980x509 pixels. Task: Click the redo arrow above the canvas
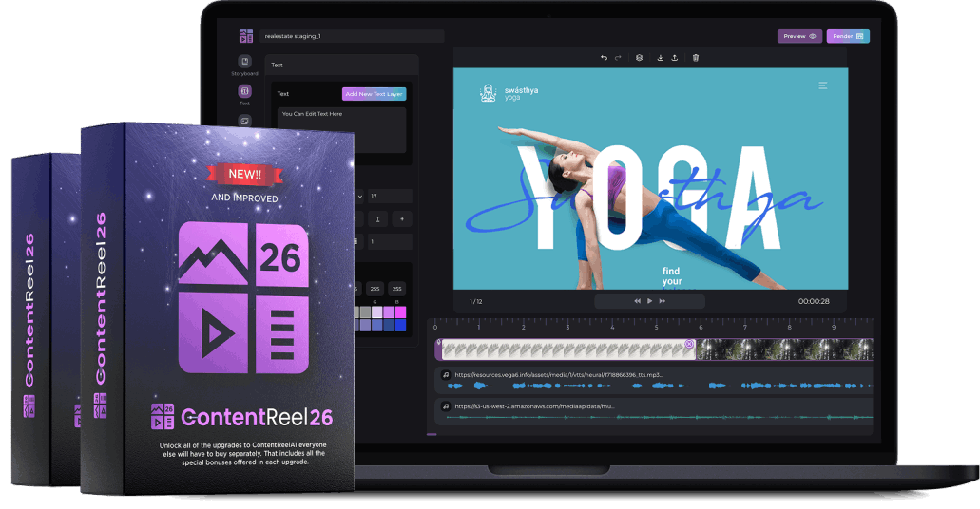[618, 58]
